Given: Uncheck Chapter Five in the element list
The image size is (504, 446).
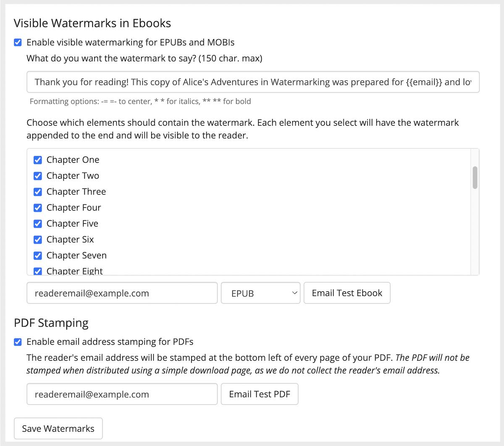Looking at the screenshot, I should click(x=38, y=224).
